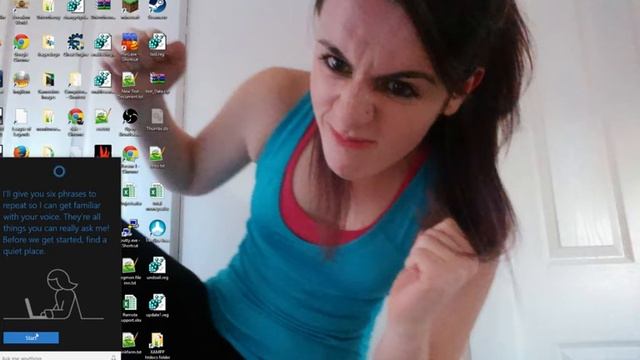
Task: Click the Start button in Cortana's voice setup
Action: 31,338
